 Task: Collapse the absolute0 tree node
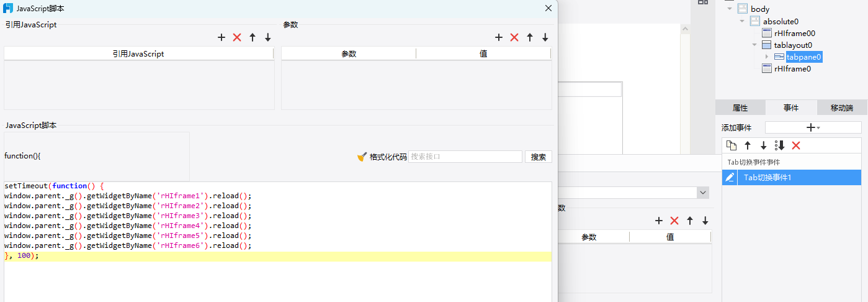pyautogui.click(x=742, y=21)
